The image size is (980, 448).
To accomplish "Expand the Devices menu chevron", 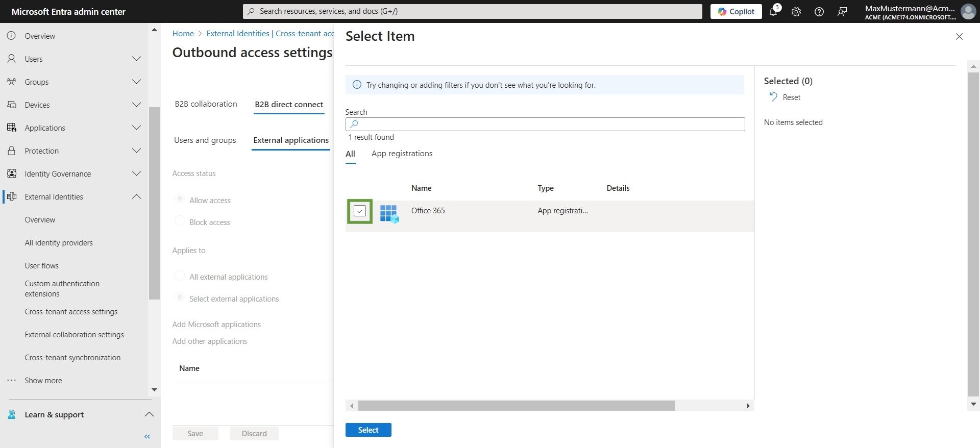I will 136,105.
